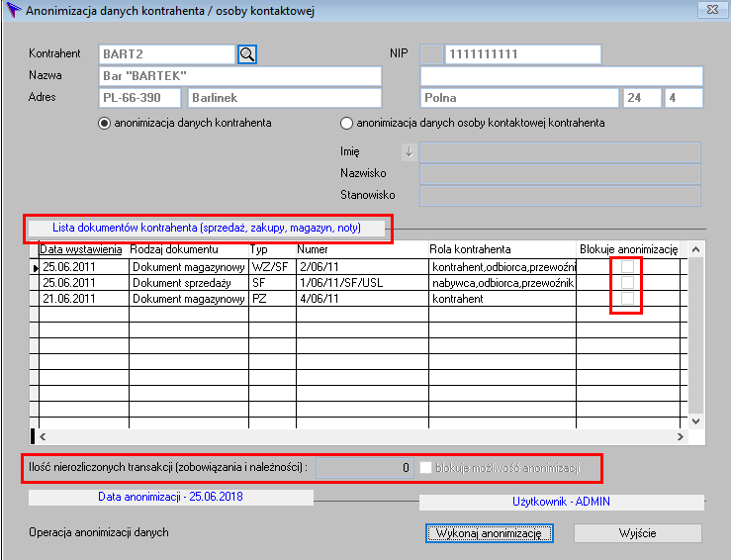Click the Kontrahent code field BART2

(166, 54)
